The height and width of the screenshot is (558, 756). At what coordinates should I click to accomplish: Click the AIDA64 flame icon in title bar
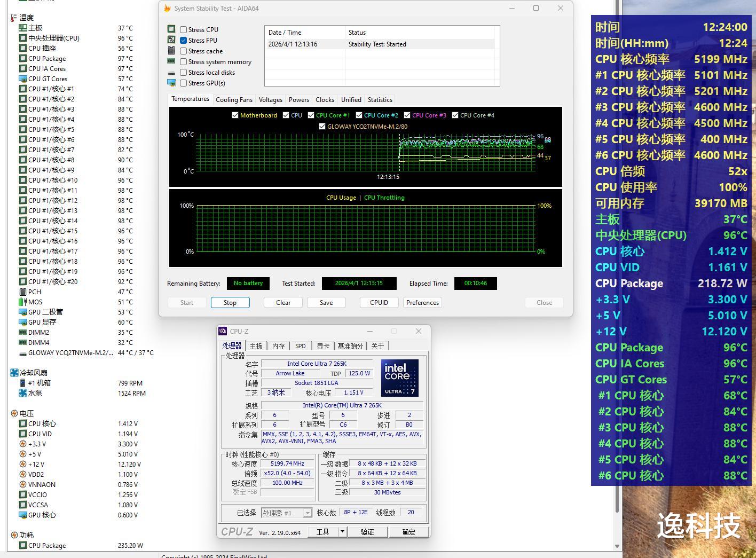167,9
